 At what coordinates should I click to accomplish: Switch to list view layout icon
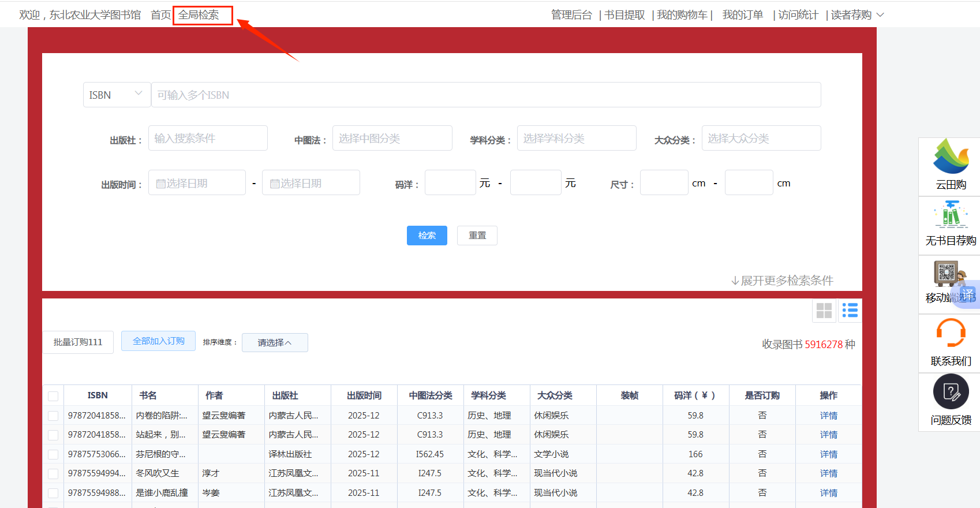pyautogui.click(x=850, y=311)
